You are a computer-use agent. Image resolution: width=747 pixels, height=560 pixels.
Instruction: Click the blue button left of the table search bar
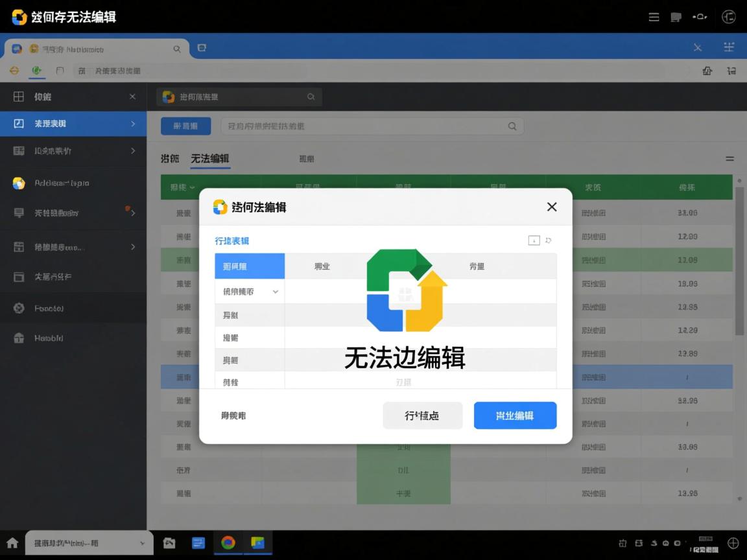(x=185, y=126)
